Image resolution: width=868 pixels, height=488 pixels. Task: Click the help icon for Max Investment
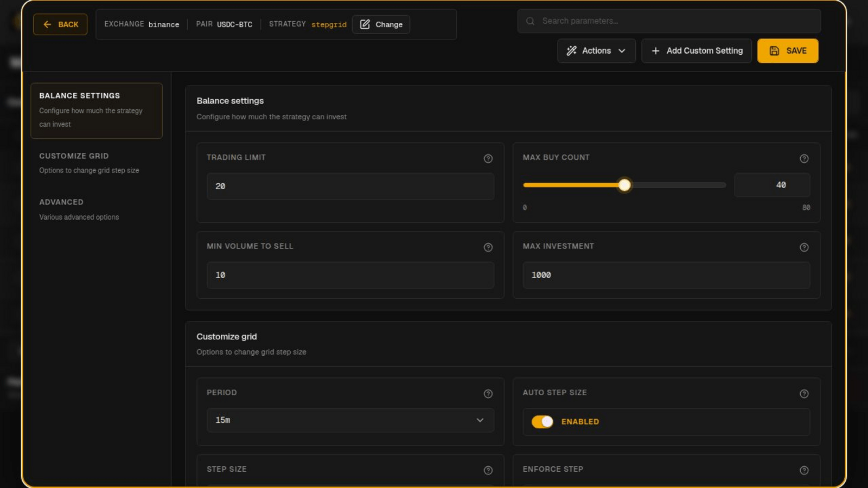tap(804, 247)
